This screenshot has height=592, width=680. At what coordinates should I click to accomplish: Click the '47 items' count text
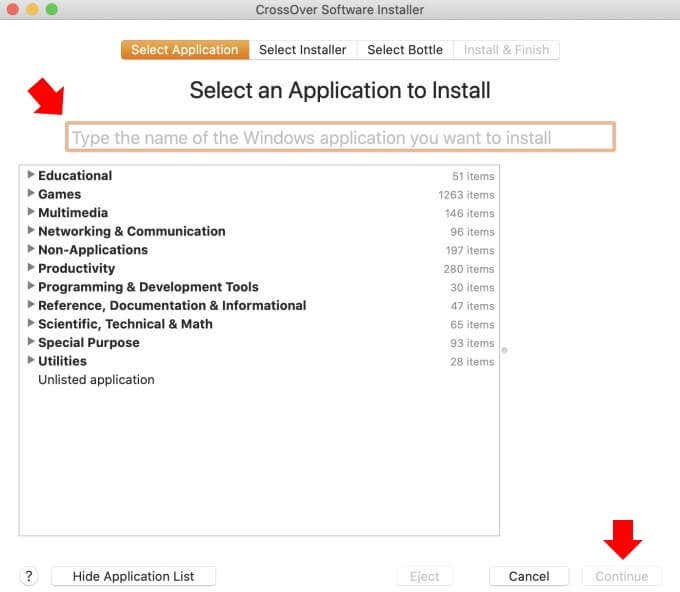click(473, 306)
